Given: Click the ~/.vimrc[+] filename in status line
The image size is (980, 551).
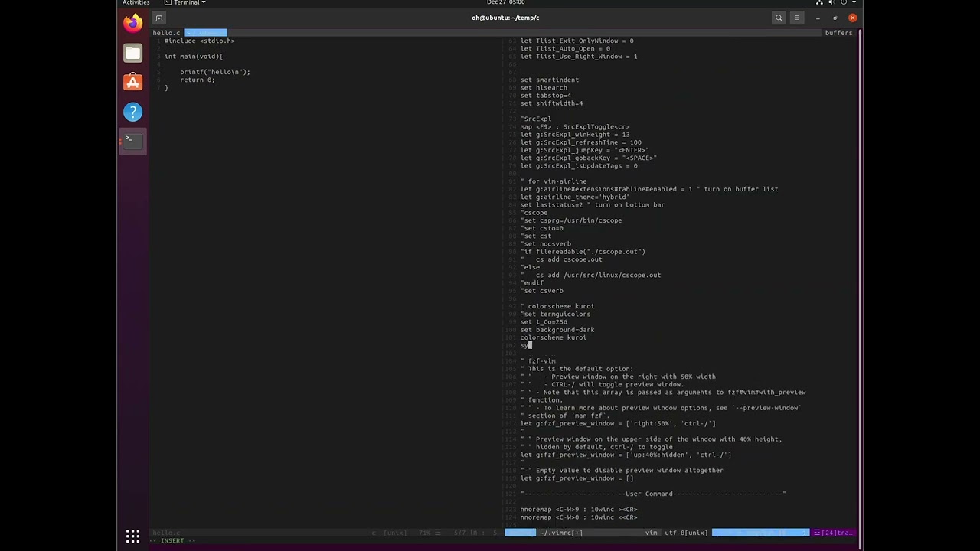Looking at the screenshot, I should (560, 533).
